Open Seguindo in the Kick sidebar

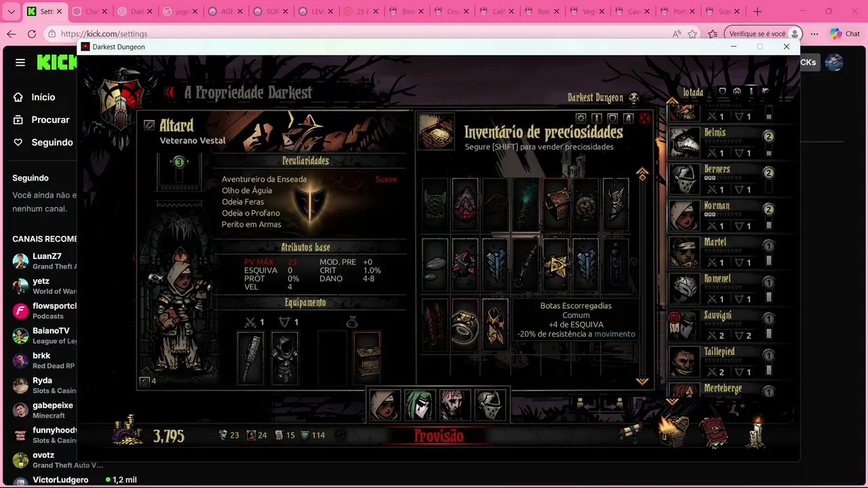43,142
